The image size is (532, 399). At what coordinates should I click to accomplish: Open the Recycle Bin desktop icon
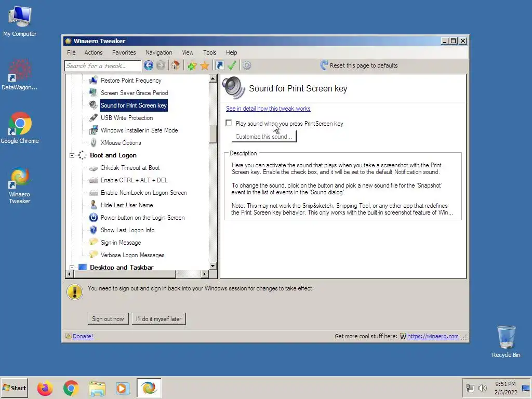pyautogui.click(x=506, y=342)
